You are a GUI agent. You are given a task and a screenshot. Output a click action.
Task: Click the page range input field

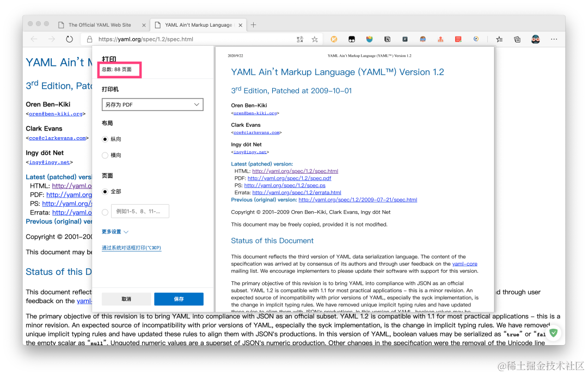point(140,211)
